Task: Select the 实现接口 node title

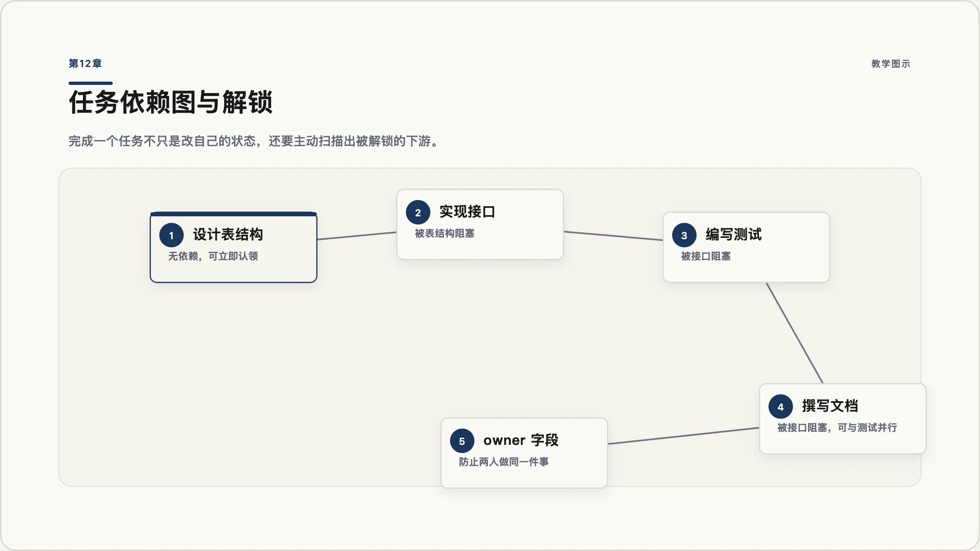Action: click(467, 212)
